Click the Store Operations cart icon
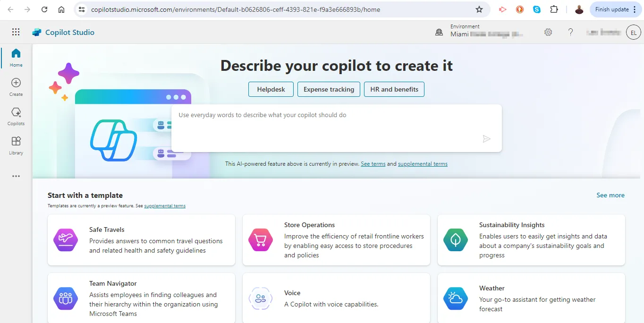The height and width of the screenshot is (323, 644). pos(260,240)
